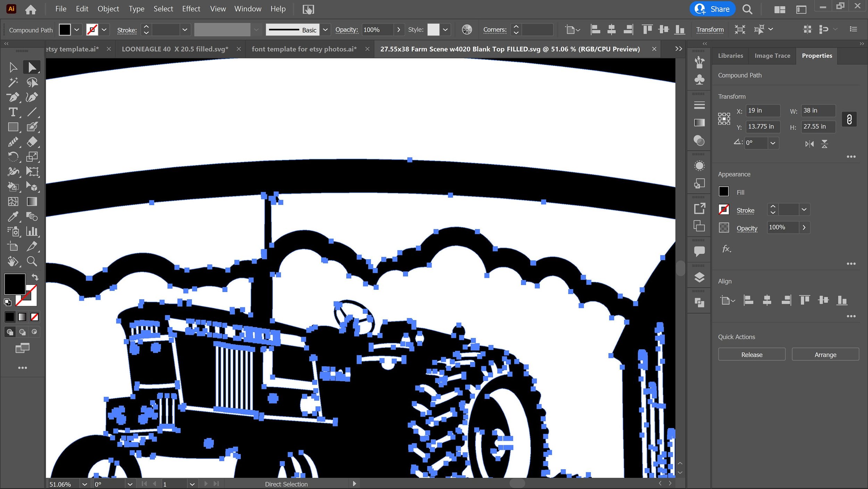Open the stroke weight dropdown

click(185, 30)
